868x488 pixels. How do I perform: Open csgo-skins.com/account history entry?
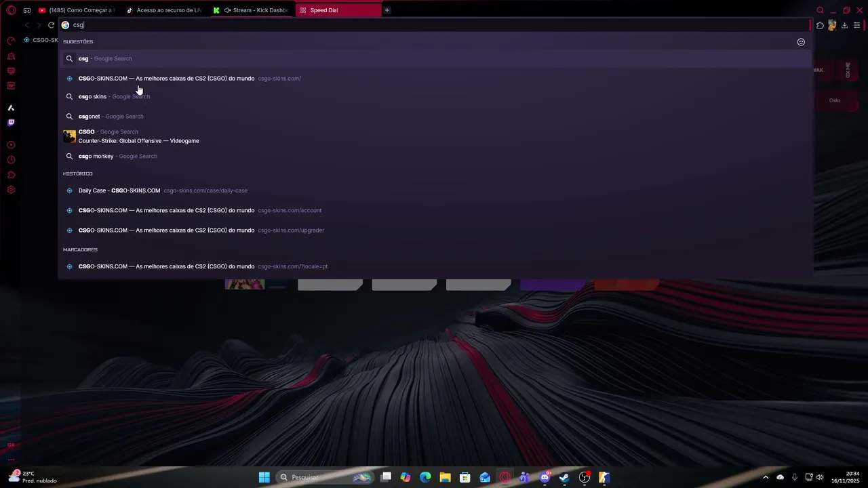tap(434, 210)
